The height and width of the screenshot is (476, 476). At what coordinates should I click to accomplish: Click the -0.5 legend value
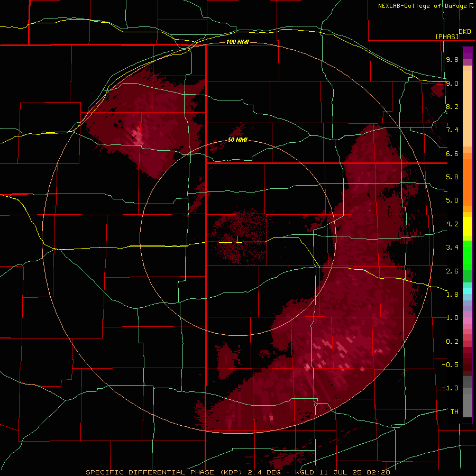point(450,365)
